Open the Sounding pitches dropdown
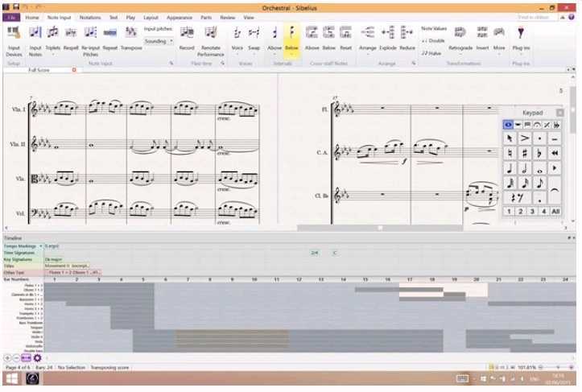This screenshot has height=392, width=582. point(159,40)
